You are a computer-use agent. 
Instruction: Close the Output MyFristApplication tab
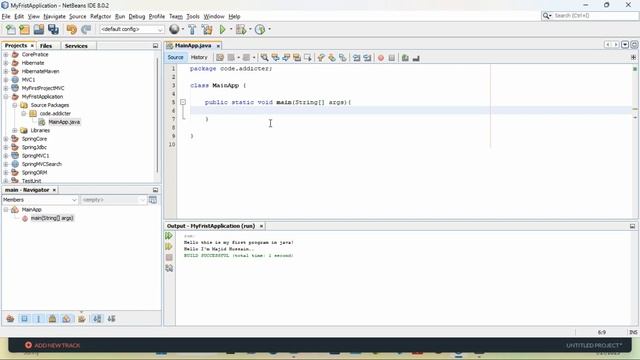point(261,226)
